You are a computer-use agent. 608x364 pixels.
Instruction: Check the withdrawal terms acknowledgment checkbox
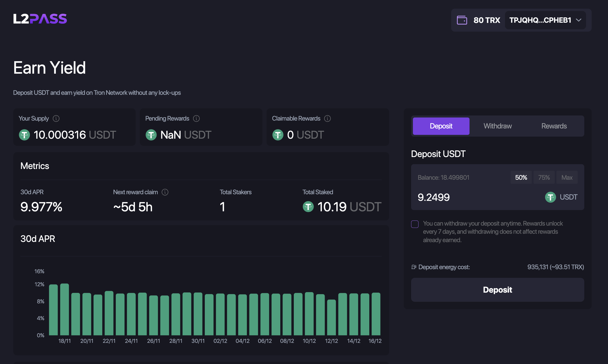pos(415,224)
